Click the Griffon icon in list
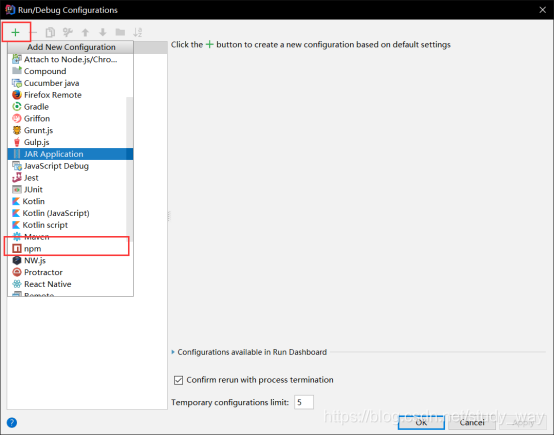The image size is (554, 435). [x=17, y=118]
